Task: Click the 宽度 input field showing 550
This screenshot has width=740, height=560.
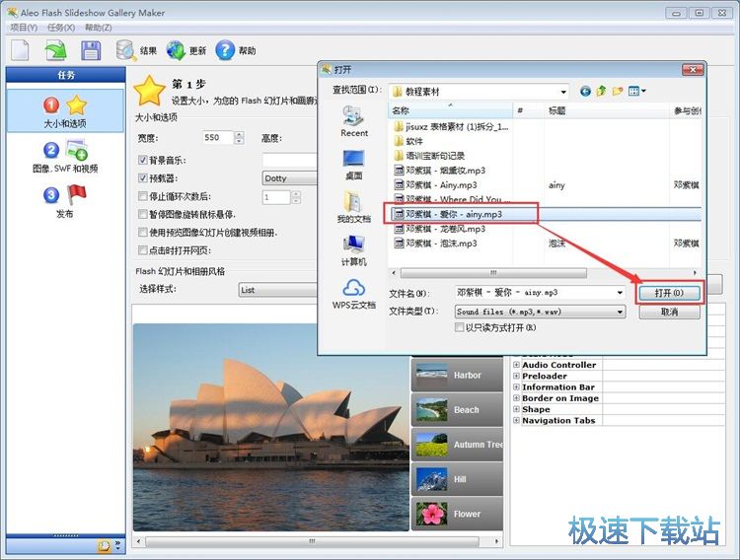Action: [x=218, y=137]
